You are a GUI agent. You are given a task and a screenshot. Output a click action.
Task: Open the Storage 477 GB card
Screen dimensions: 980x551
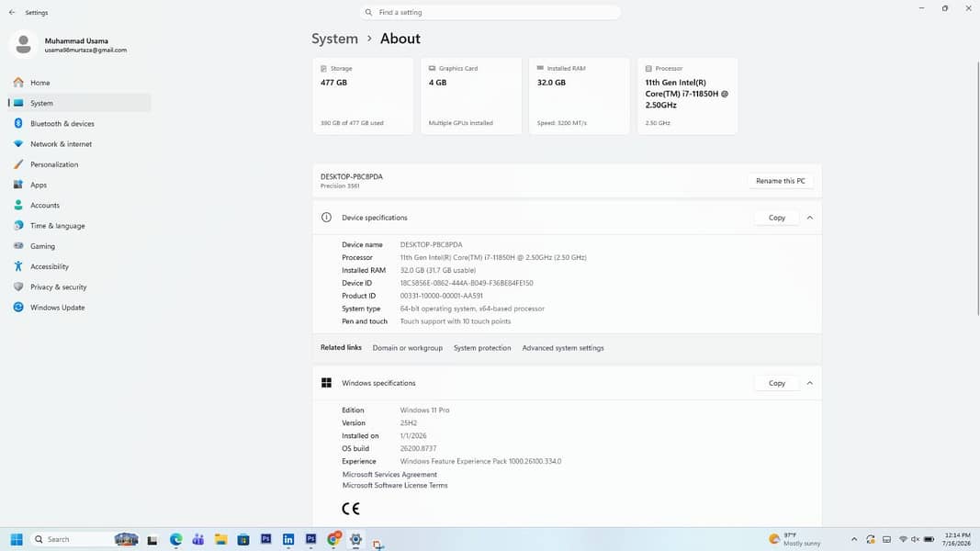[363, 96]
